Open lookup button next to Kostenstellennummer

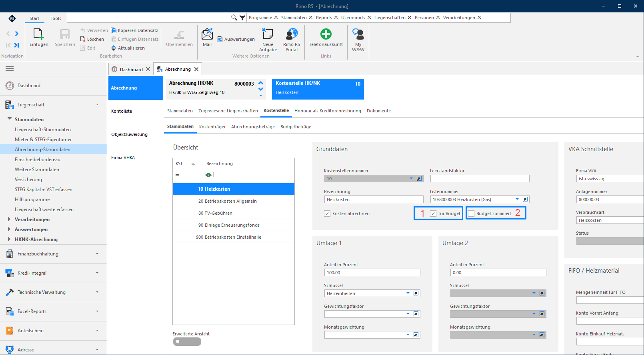(419, 179)
